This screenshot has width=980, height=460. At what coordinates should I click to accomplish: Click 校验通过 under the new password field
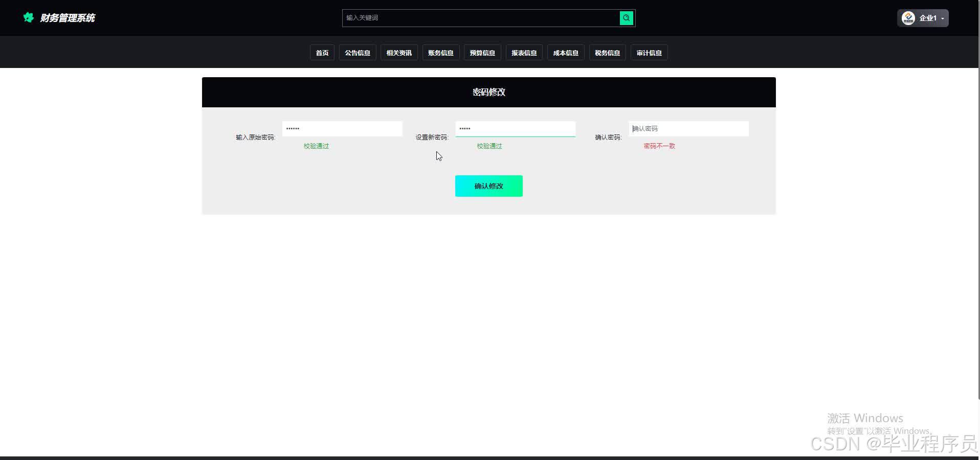point(489,146)
